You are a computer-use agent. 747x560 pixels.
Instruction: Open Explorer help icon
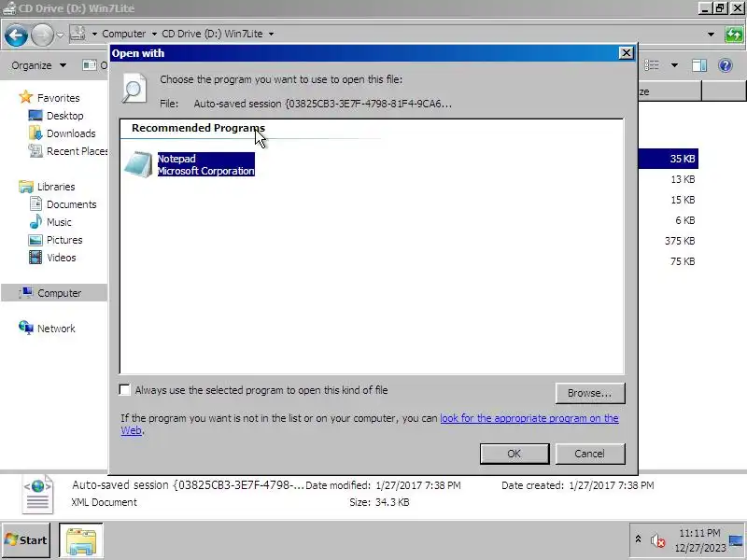(x=726, y=65)
